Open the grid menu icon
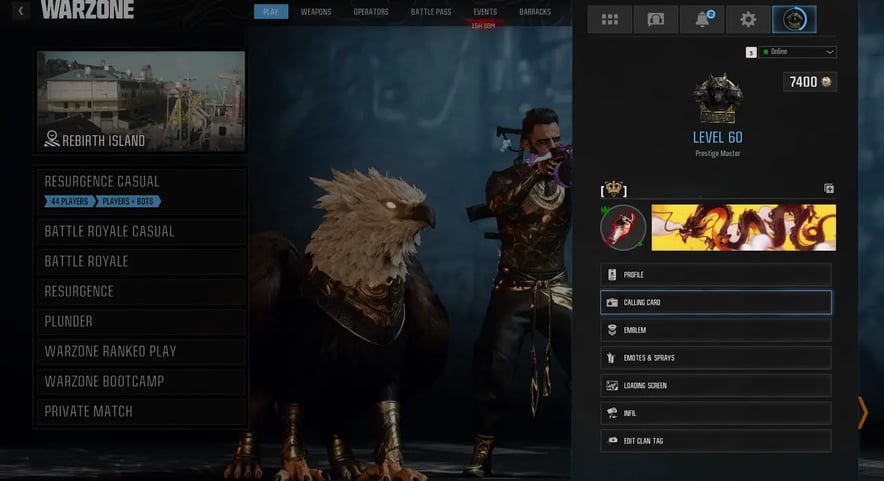The width and height of the screenshot is (884, 481). coord(609,20)
